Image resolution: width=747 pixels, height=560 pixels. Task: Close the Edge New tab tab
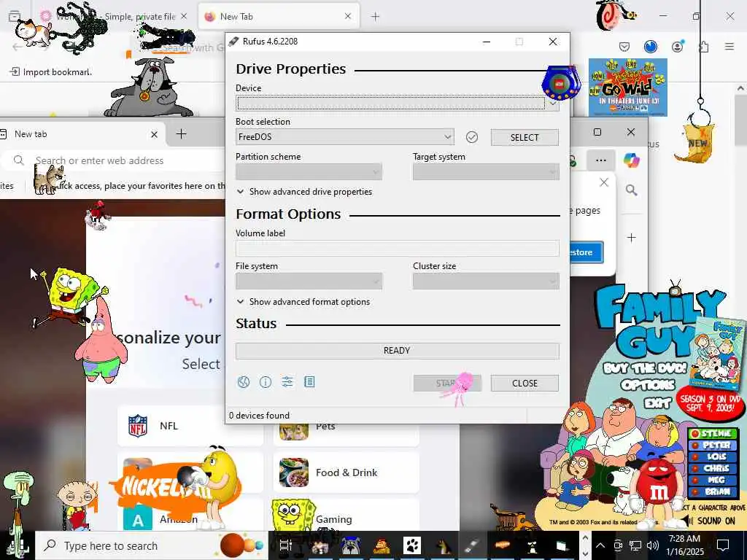154,135
